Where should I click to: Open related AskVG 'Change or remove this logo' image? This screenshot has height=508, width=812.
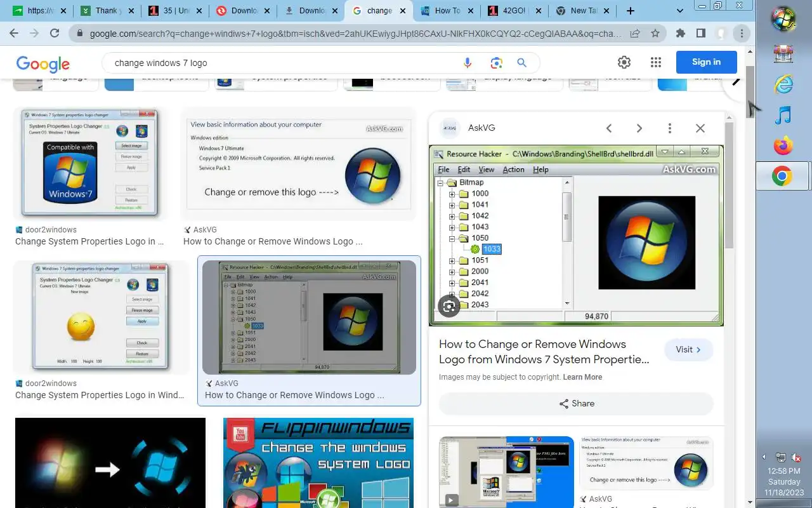(646, 464)
